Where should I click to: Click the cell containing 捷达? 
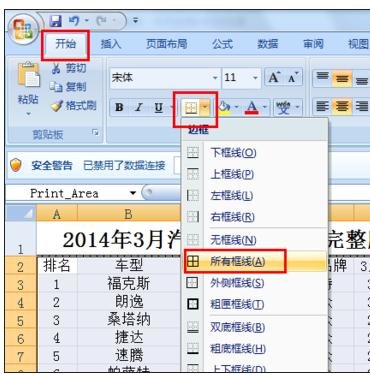[x=129, y=338]
